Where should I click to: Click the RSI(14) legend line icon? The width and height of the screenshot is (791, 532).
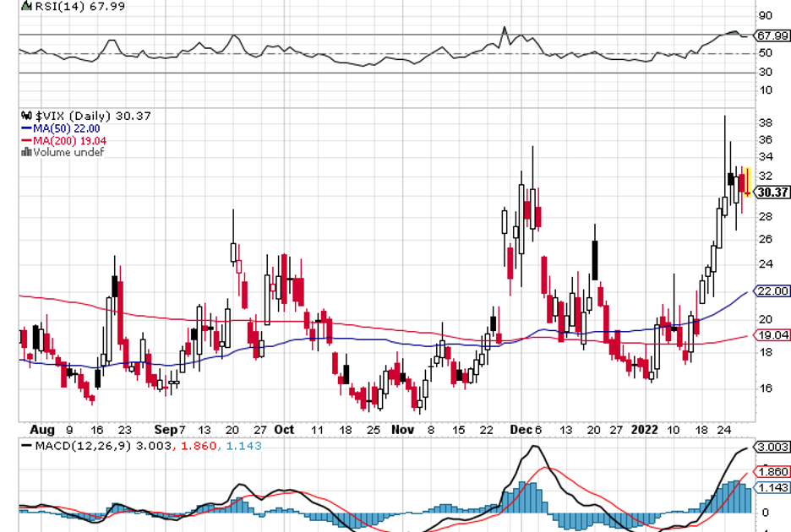(x=25, y=6)
